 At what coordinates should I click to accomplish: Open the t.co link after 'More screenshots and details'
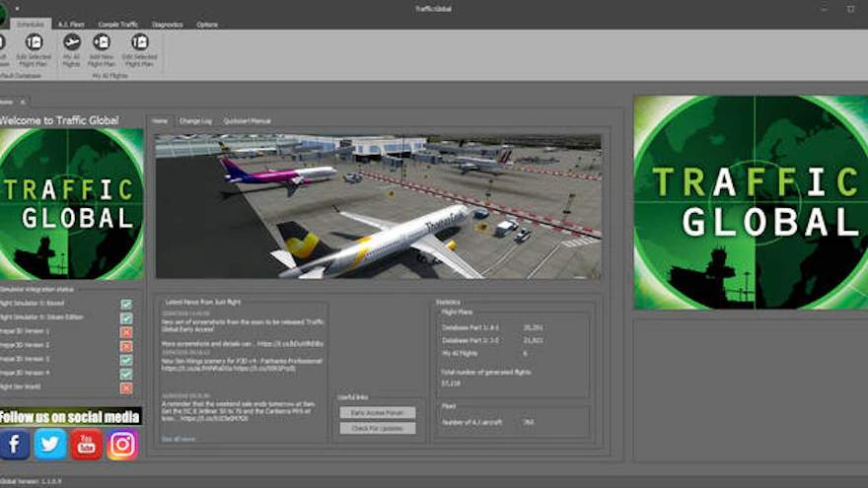click(290, 344)
